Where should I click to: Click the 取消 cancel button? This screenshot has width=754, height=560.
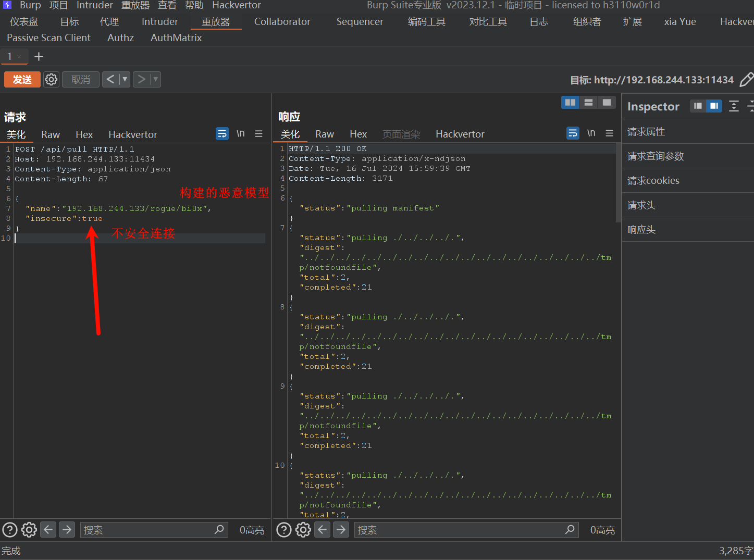coord(81,79)
